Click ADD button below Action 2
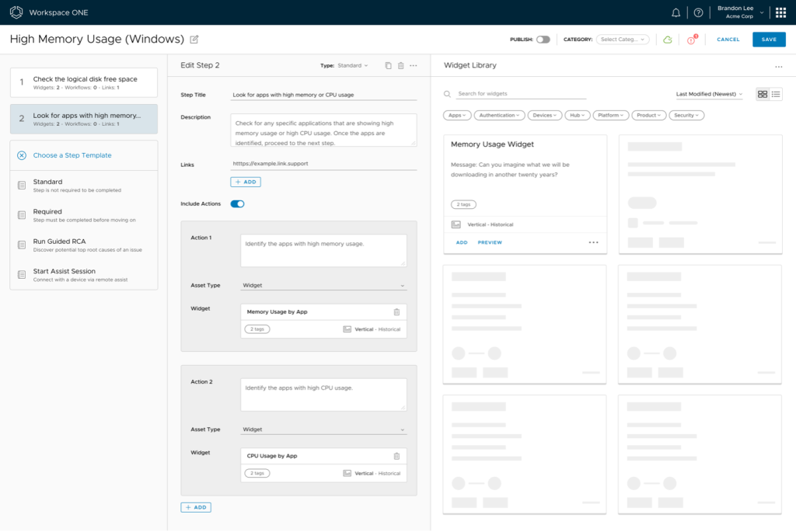This screenshot has height=532, width=796. [x=196, y=508]
